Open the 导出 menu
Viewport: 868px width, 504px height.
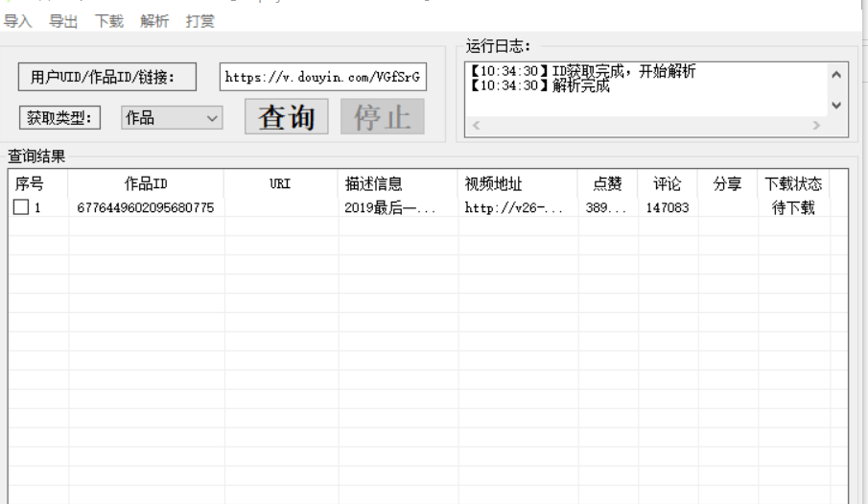click(63, 21)
